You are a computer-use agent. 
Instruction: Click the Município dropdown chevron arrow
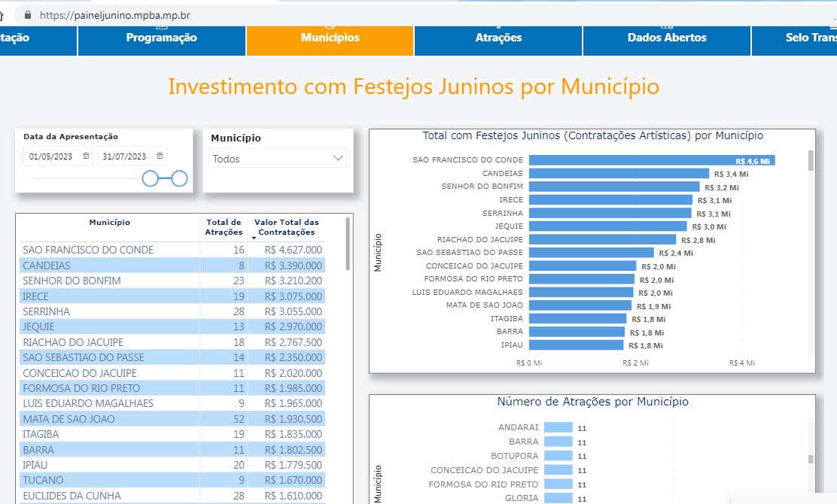[x=338, y=158]
